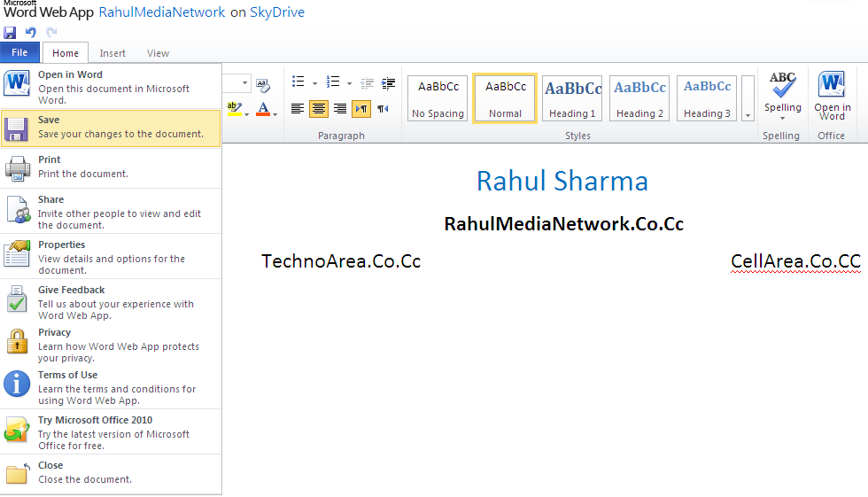Click the floppy disk icon beside Save
The image size is (868, 497).
[x=17, y=129]
